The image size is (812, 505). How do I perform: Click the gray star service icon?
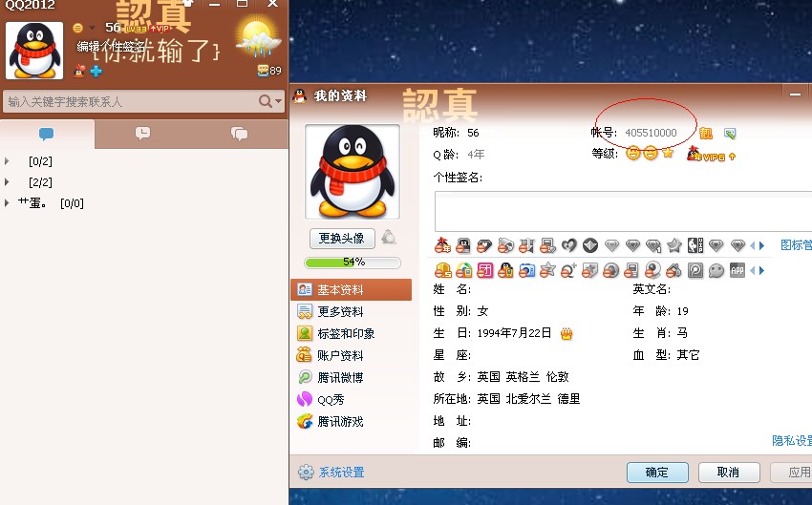[x=673, y=244]
